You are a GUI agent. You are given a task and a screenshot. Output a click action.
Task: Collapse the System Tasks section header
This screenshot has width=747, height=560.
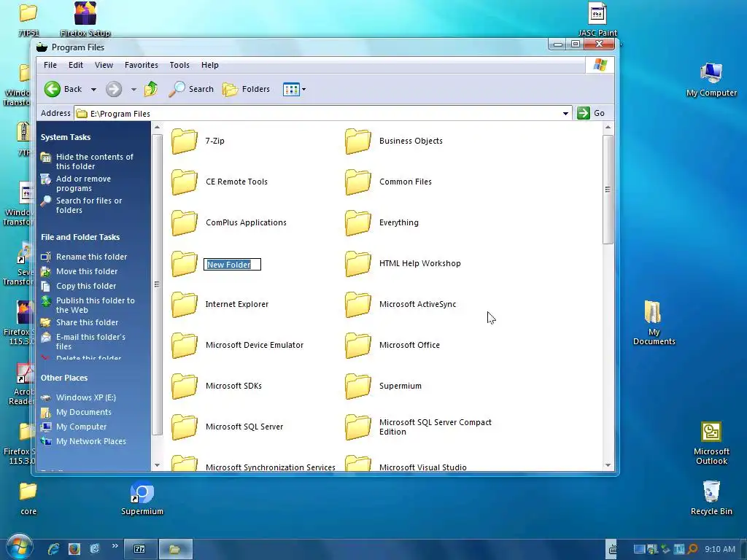tap(65, 137)
